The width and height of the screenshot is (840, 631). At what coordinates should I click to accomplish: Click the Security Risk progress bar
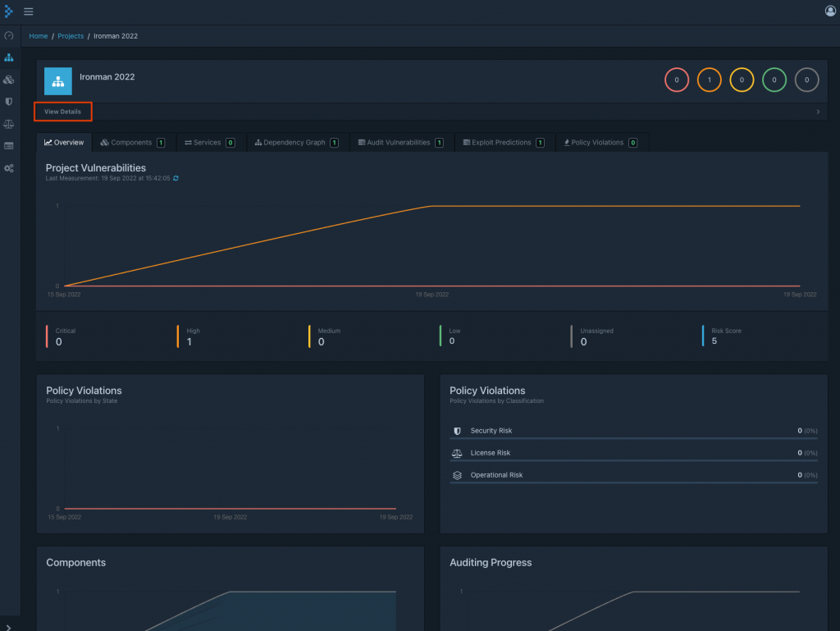pos(634,439)
